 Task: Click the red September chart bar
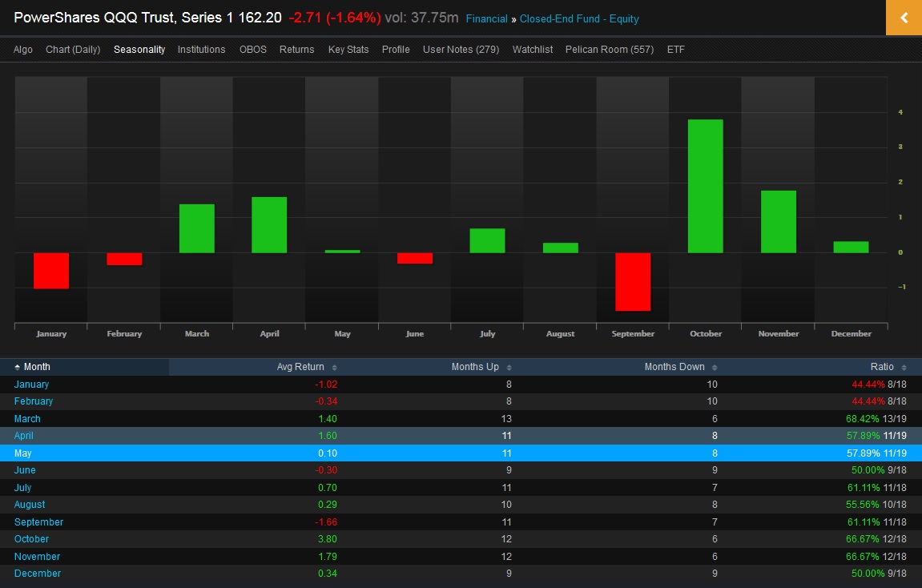633,282
